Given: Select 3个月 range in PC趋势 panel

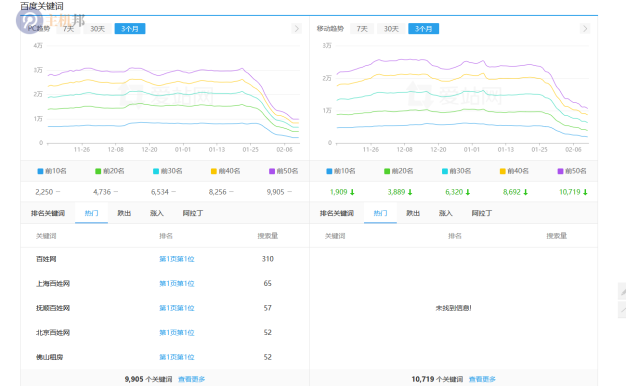Looking at the screenshot, I should coord(130,29).
